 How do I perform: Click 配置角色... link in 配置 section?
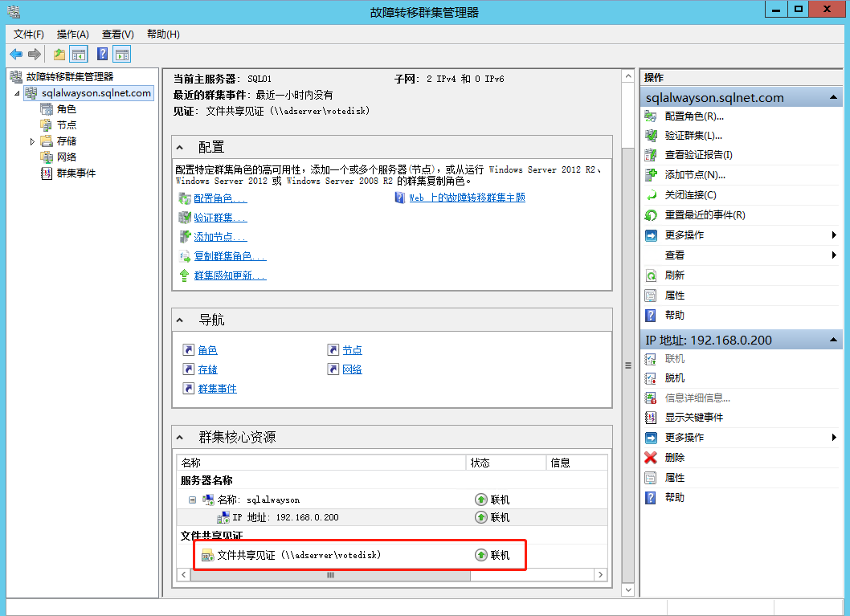pyautogui.click(x=220, y=198)
